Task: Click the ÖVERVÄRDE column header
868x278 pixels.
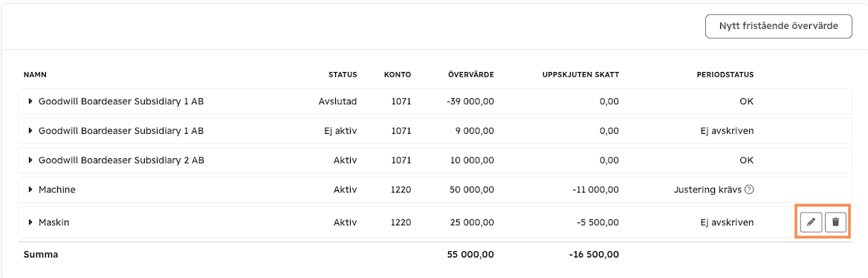Action: pos(472,75)
